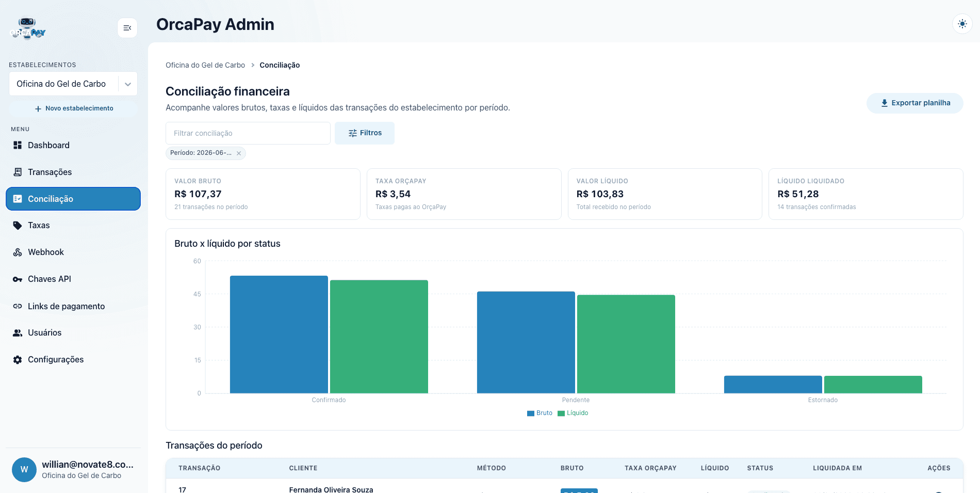Click the Webhook icon in sidebar
This screenshot has width=980, height=493.
[x=18, y=252]
